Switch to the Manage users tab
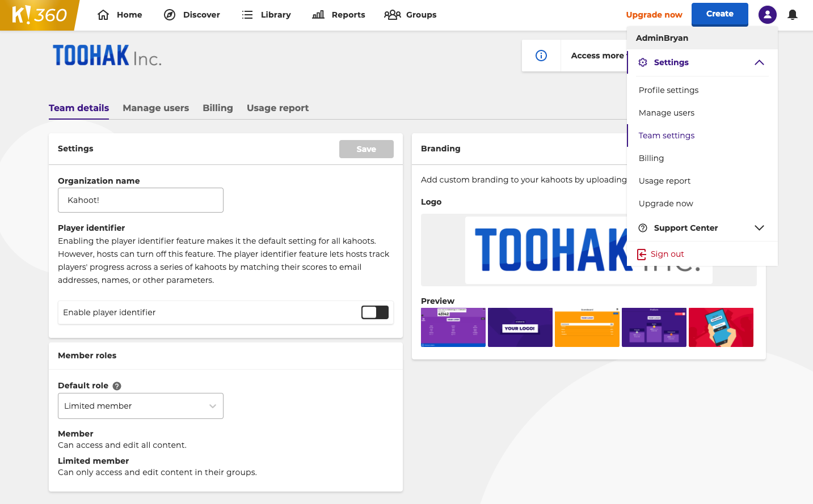The height and width of the screenshot is (504, 813). [156, 108]
